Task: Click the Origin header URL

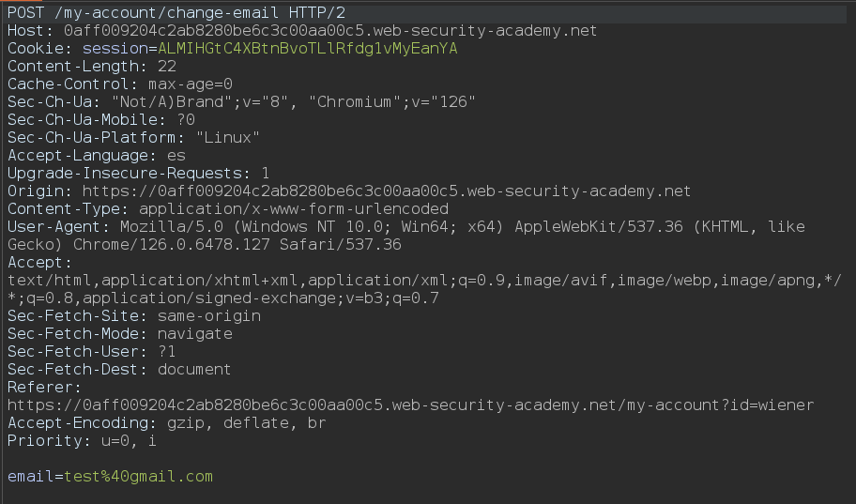Action: [387, 191]
